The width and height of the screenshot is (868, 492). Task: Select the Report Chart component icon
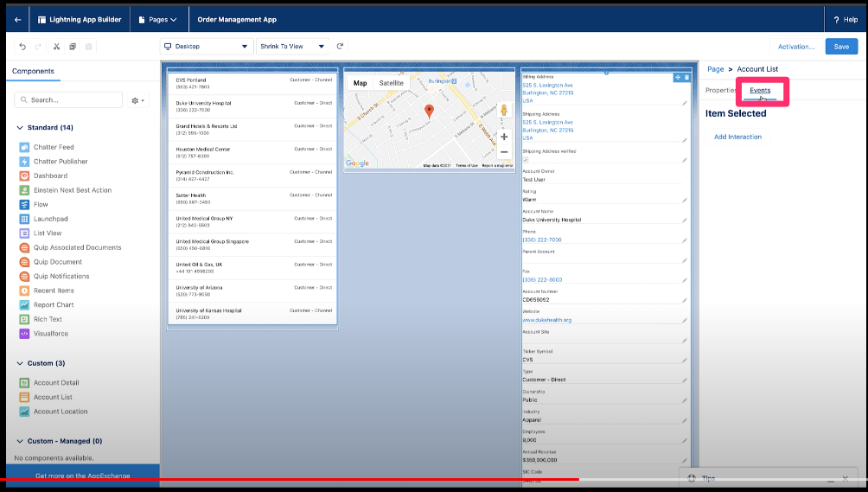tap(24, 305)
